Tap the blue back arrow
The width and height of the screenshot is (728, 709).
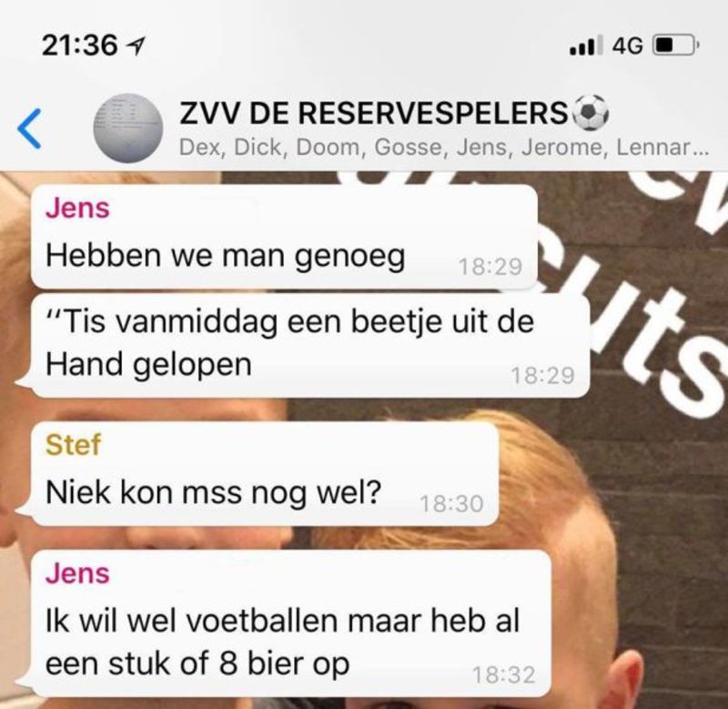(30, 128)
